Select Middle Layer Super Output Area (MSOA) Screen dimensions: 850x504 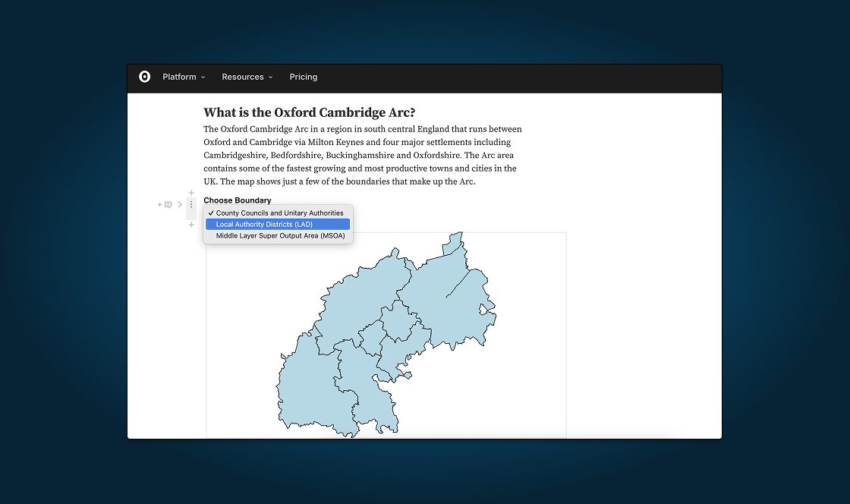(282, 235)
